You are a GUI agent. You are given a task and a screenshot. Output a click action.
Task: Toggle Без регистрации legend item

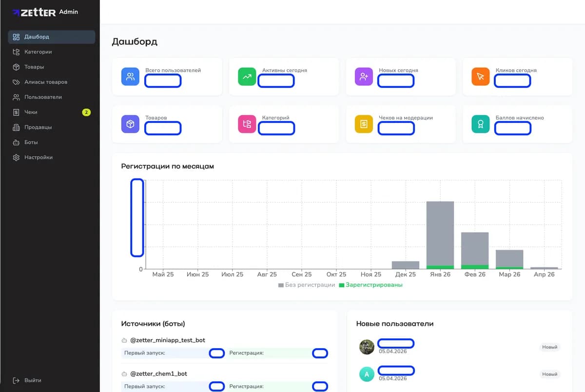[307, 285]
